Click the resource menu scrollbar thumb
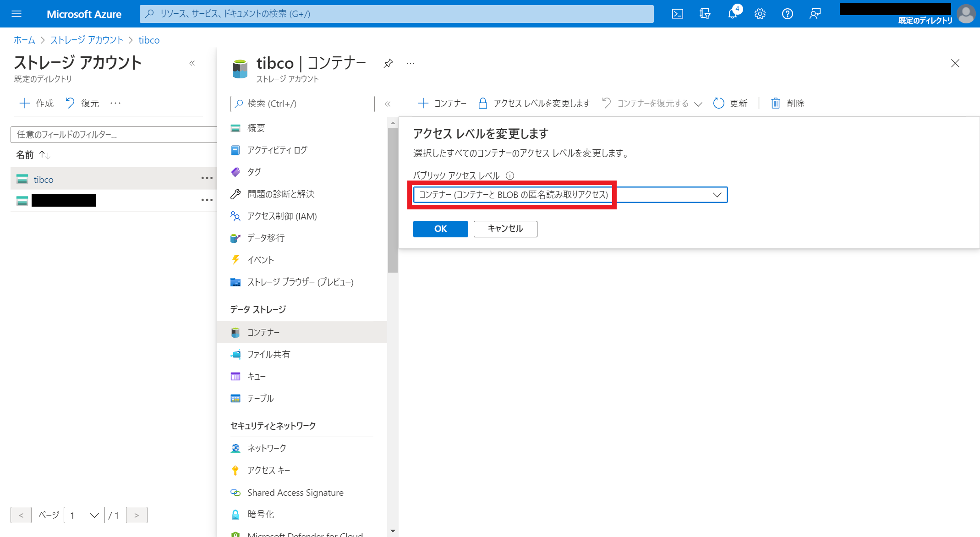This screenshot has height=537, width=980. 393,200
